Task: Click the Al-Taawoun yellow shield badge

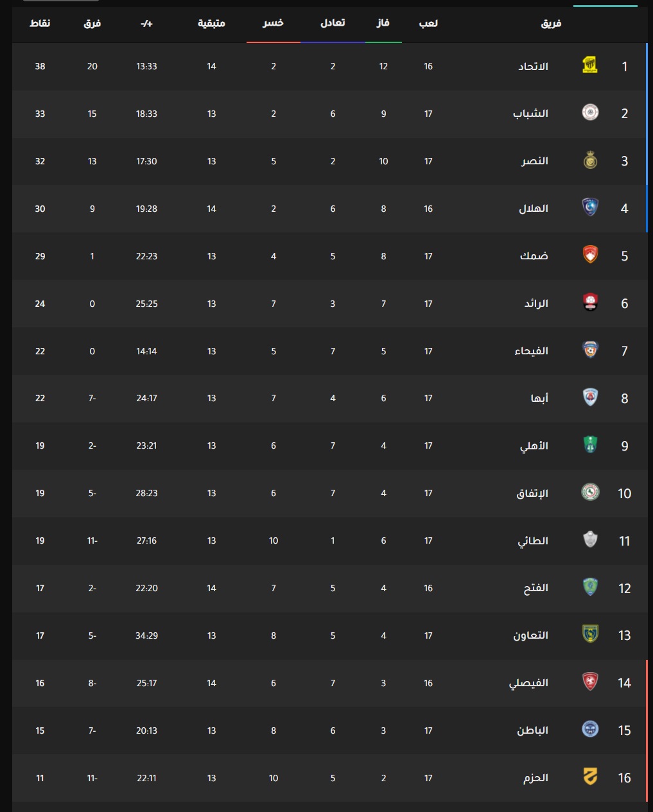Action: point(590,635)
